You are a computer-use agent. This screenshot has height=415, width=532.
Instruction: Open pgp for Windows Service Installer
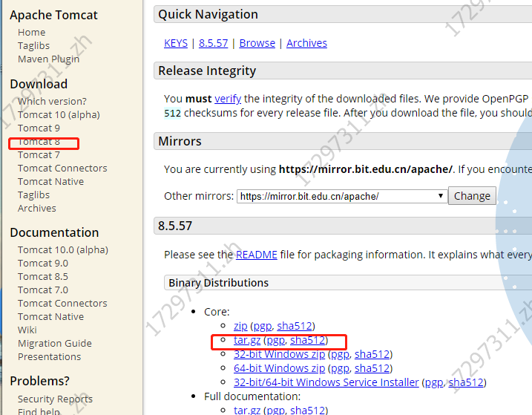click(x=434, y=382)
